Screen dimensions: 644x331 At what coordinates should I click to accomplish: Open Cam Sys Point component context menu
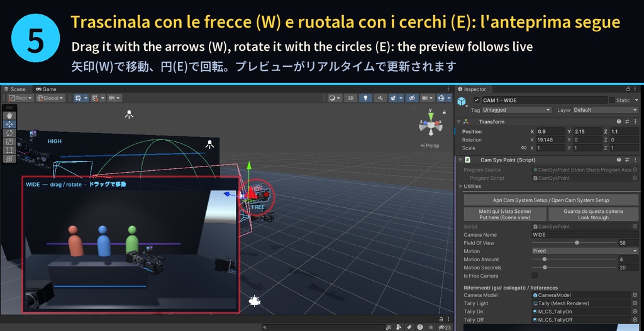pos(635,160)
